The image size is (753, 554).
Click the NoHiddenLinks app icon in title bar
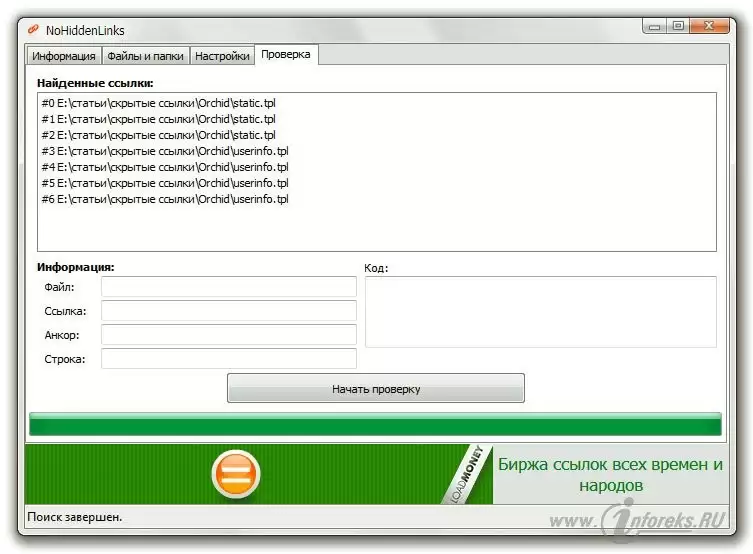pyautogui.click(x=32, y=30)
